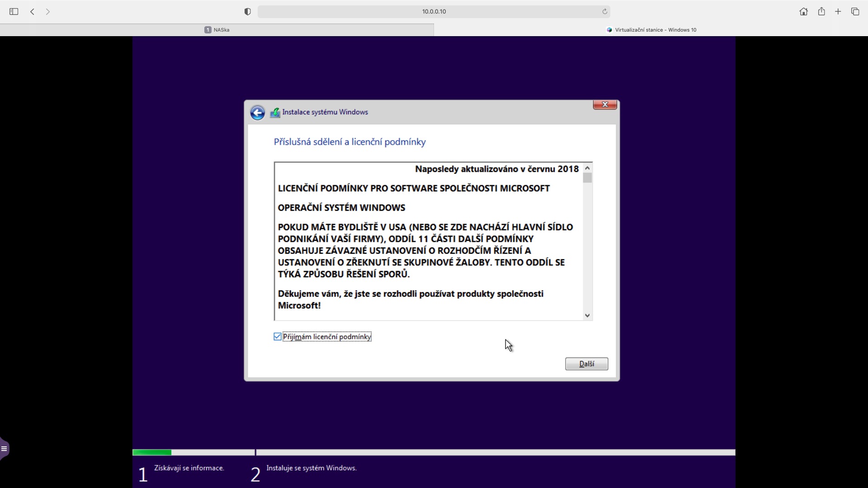The height and width of the screenshot is (488, 868).
Task: Click the privacy shield icon
Action: 247,12
